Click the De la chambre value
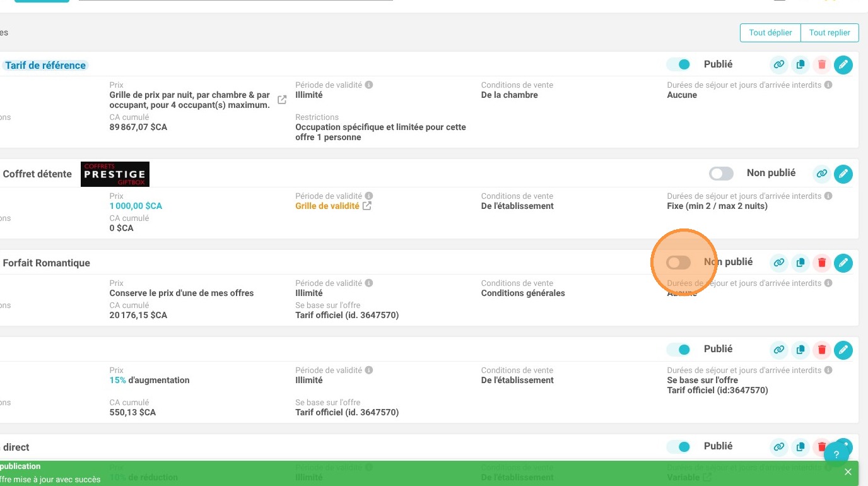The width and height of the screenshot is (868, 486). 510,95
